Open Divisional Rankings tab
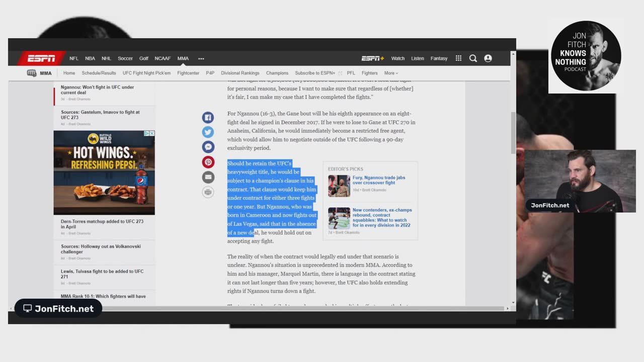 (240, 73)
